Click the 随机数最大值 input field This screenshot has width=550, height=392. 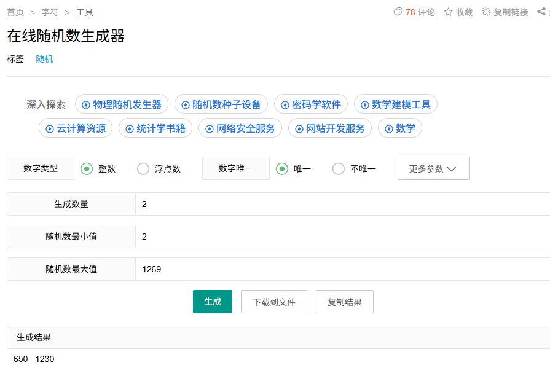point(341,269)
